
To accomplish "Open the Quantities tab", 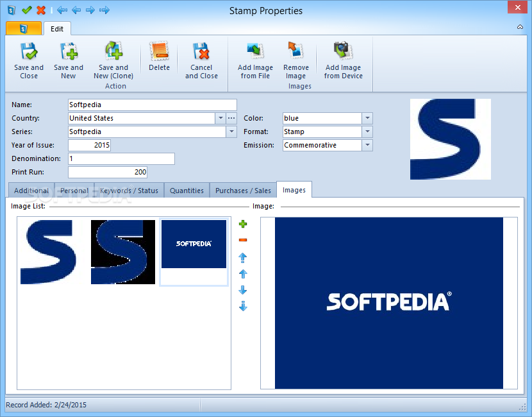I will pos(187,191).
